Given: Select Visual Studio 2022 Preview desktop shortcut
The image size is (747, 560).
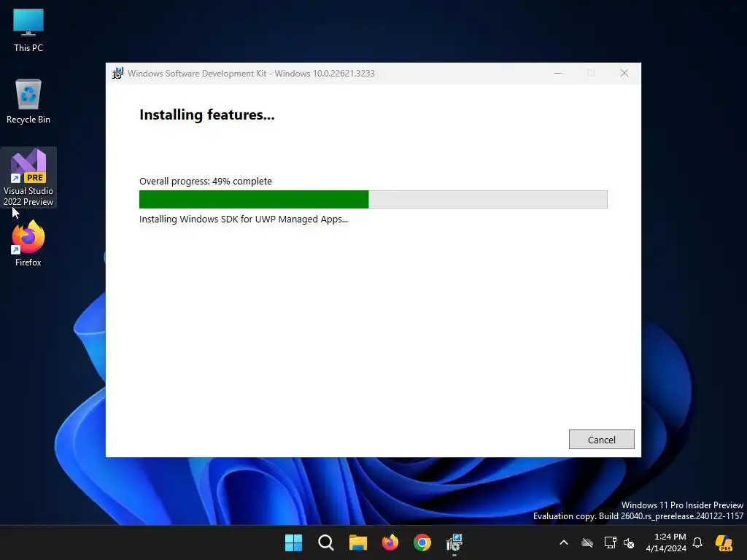Looking at the screenshot, I should point(28,178).
